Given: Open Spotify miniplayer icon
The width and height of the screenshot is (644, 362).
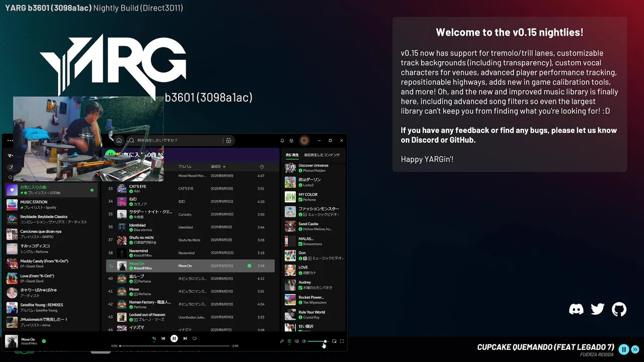Looking at the screenshot, I should [334, 341].
